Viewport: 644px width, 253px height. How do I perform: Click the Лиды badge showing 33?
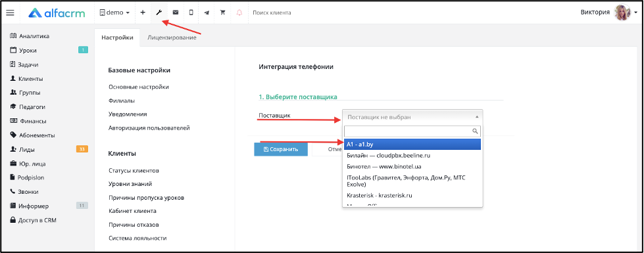point(82,149)
